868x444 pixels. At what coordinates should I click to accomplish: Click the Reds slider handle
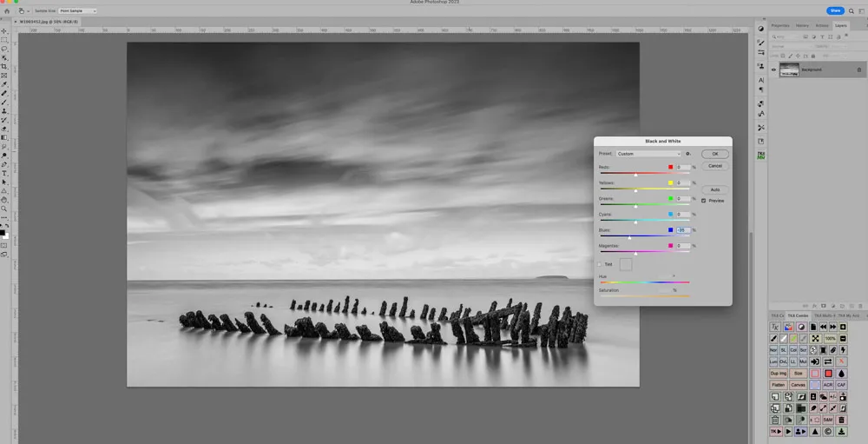pos(635,175)
